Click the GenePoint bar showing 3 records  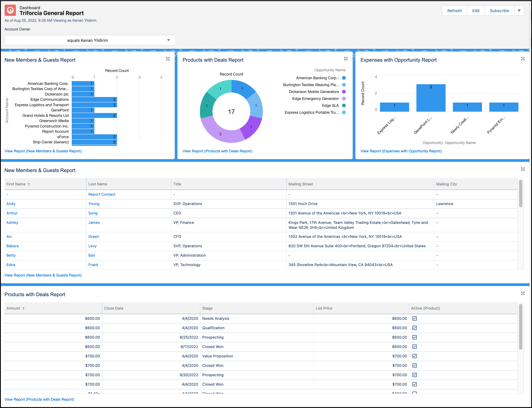coord(431,98)
